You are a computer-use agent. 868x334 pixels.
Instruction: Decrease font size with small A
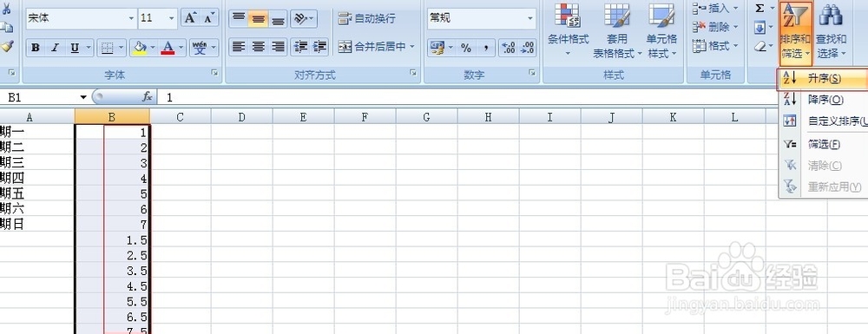208,18
